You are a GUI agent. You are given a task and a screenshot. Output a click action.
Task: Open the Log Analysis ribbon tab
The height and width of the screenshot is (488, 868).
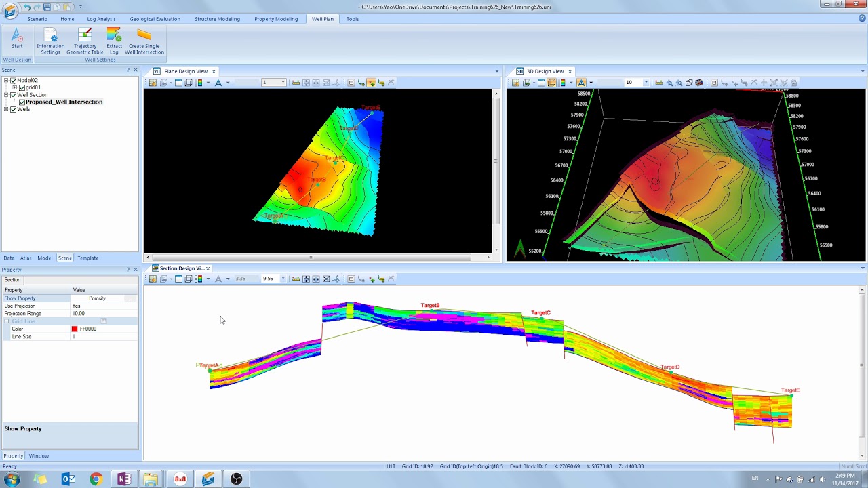[101, 19]
